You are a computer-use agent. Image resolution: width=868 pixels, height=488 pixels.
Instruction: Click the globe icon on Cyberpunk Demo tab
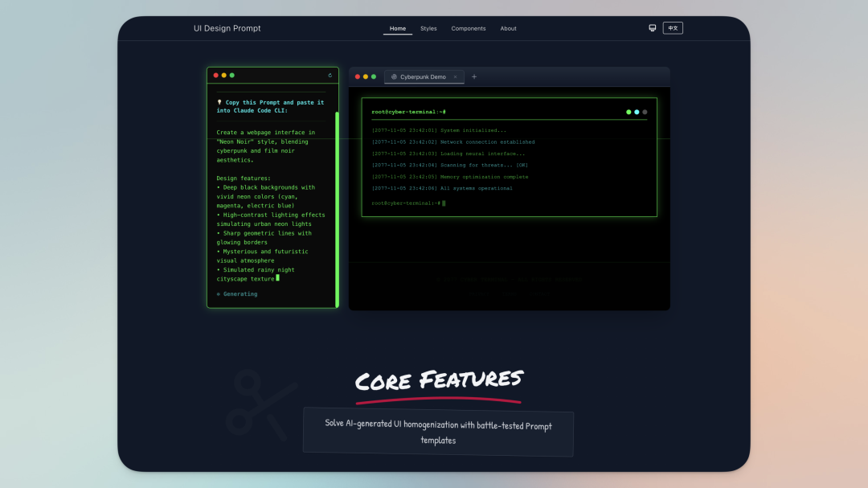[394, 77]
